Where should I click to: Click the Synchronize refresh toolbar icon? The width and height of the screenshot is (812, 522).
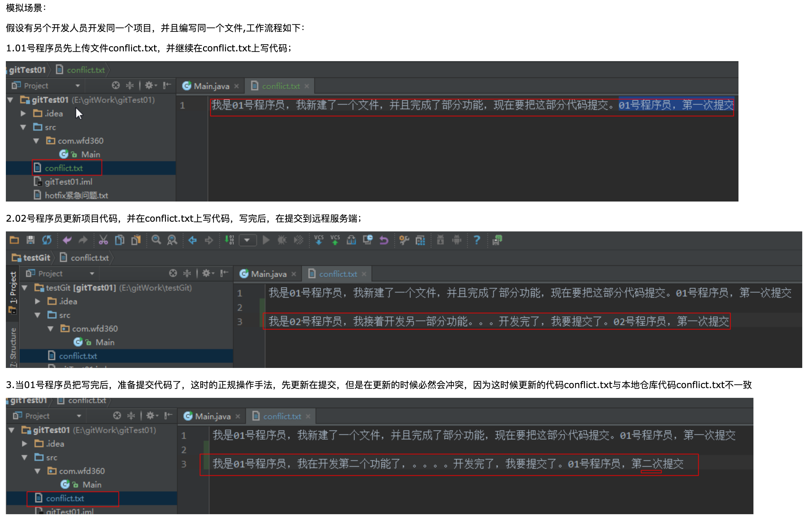tap(47, 240)
